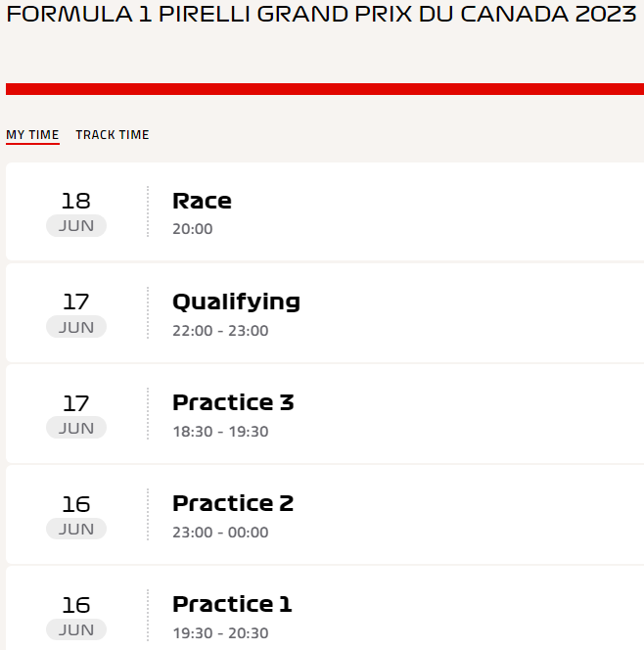Image resolution: width=644 pixels, height=650 pixels.
Task: Click the JUN badge beside Qualifying
Action: pos(76,327)
